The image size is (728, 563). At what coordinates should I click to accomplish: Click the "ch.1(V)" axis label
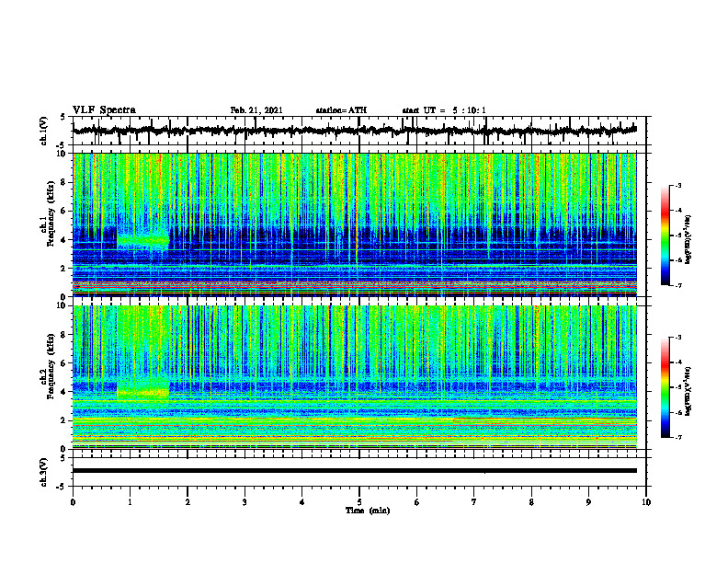point(44,131)
